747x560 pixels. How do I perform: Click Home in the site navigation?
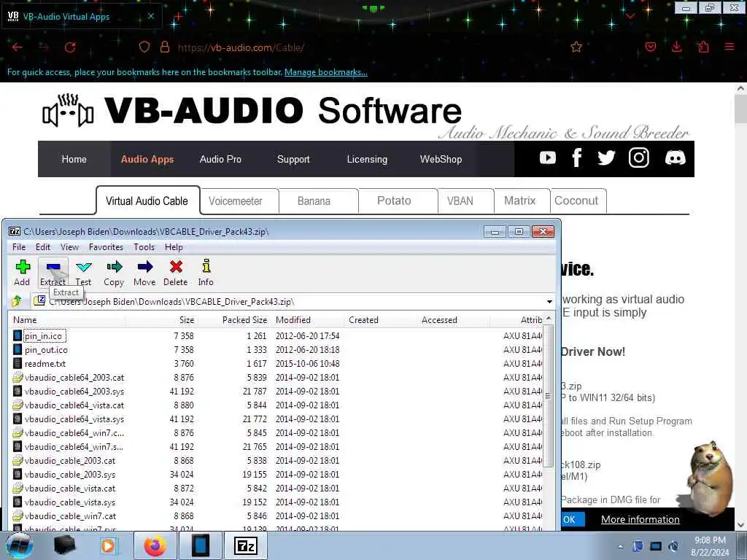tap(74, 159)
